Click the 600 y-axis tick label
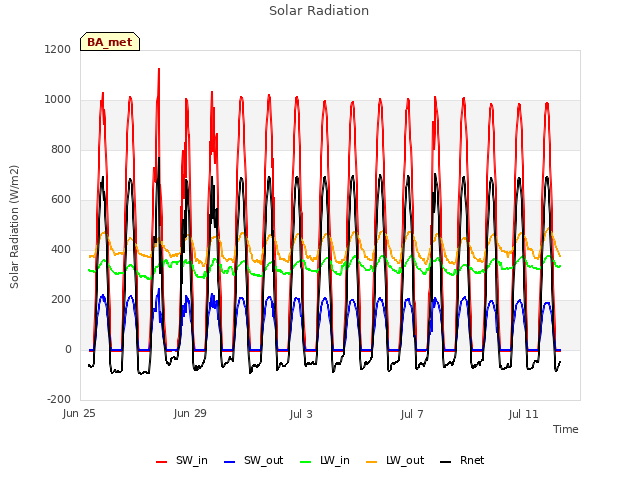640x480 pixels. 61,200
